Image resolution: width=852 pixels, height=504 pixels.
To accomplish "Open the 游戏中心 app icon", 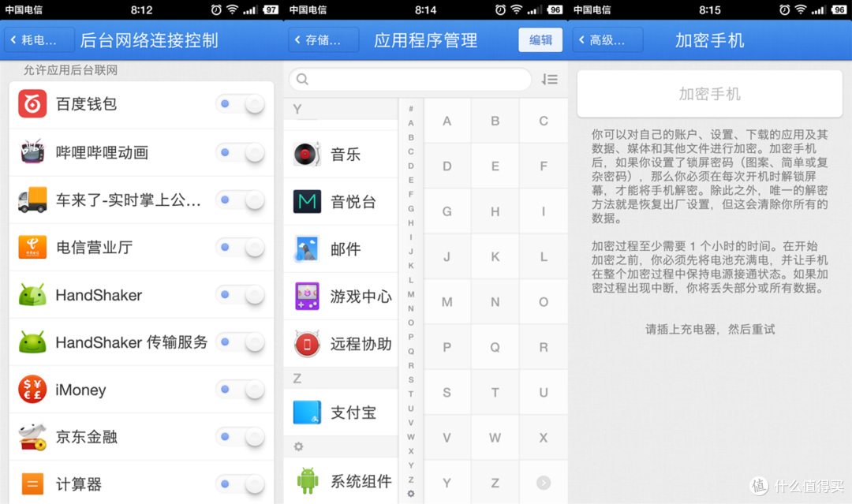I will click(307, 296).
